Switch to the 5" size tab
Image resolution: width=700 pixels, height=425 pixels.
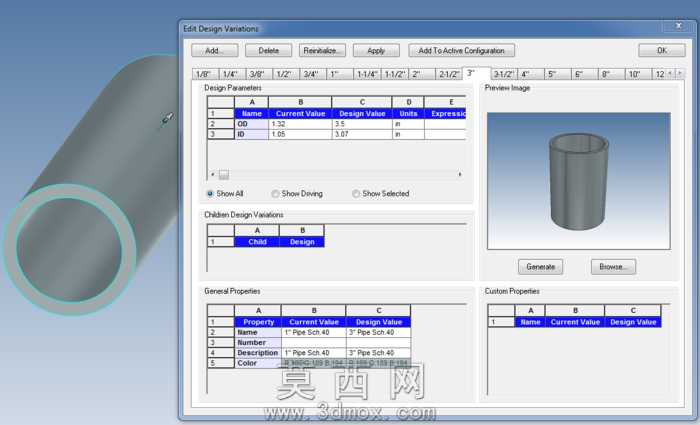558,74
